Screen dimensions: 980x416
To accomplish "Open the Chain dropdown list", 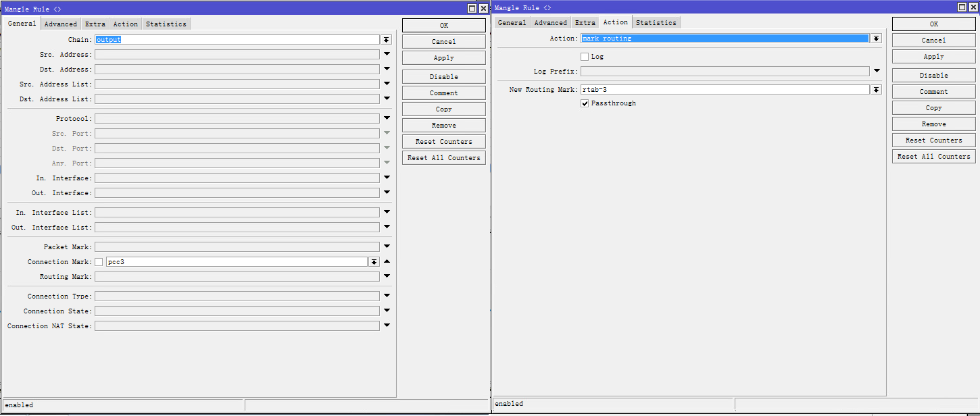I will click(386, 40).
